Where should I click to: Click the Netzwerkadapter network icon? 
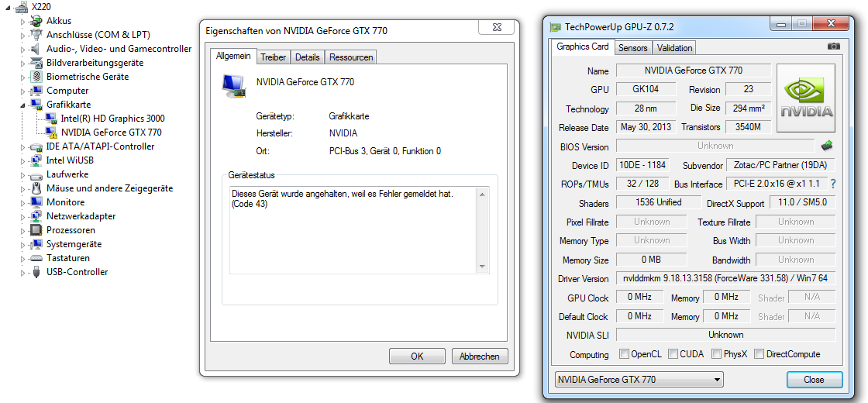click(x=36, y=216)
